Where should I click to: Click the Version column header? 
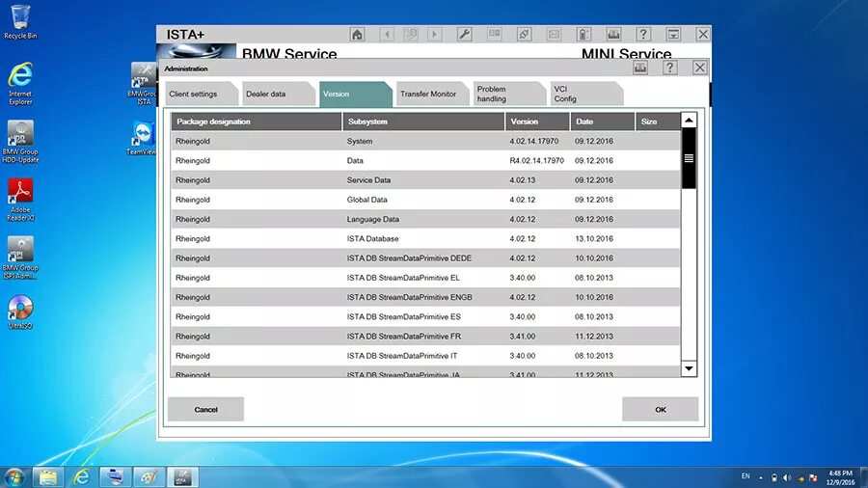[537, 122]
